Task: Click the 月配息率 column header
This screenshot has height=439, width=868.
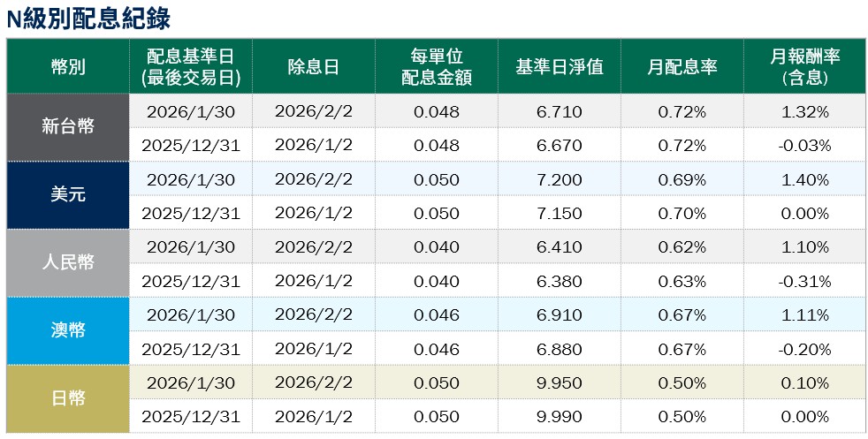Action: pyautogui.click(x=681, y=67)
